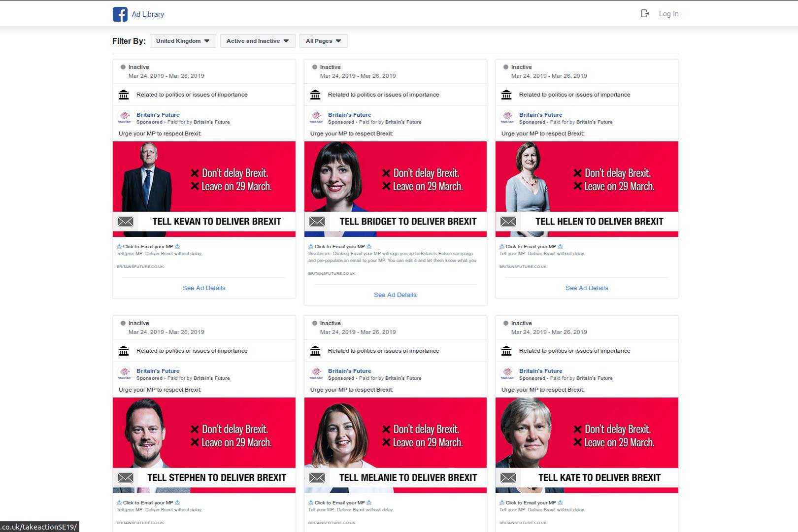Image resolution: width=798 pixels, height=532 pixels.
Task: Click the envelope icon on Bridget's ad image
Action: [317, 222]
